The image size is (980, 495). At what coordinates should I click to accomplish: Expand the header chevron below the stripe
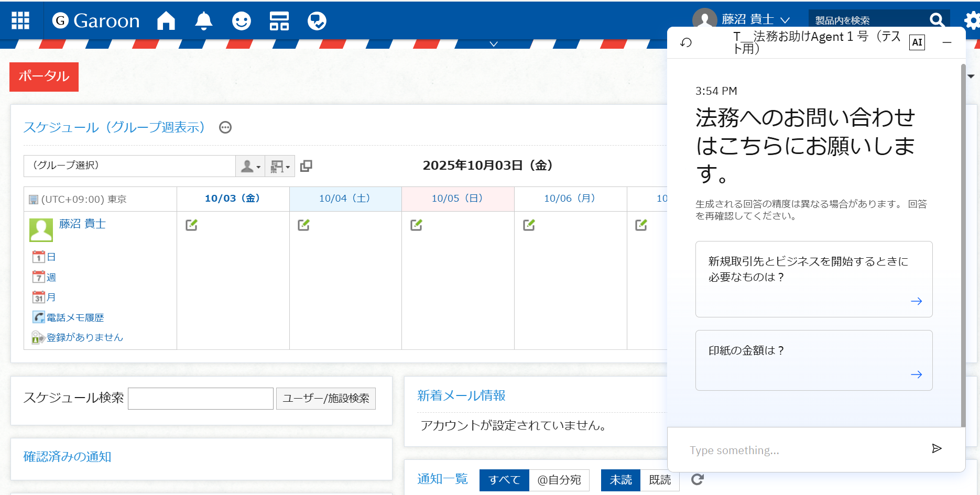click(493, 44)
